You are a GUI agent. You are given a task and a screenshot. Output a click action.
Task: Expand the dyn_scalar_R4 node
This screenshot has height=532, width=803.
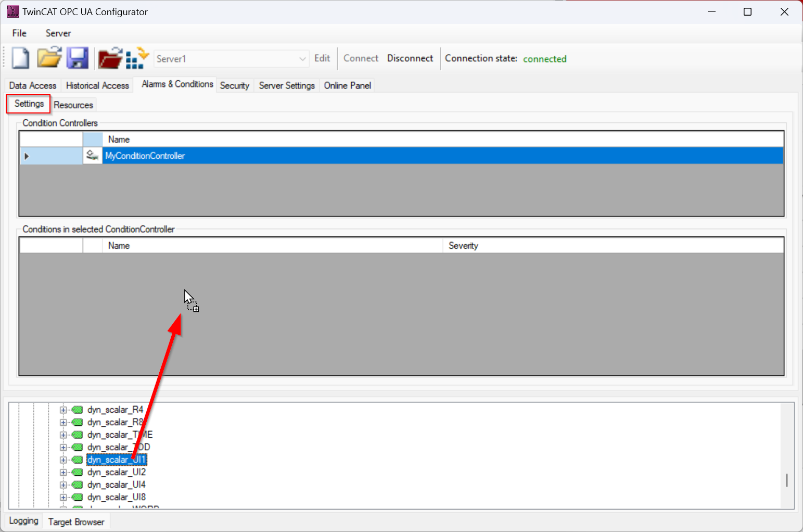pos(63,410)
